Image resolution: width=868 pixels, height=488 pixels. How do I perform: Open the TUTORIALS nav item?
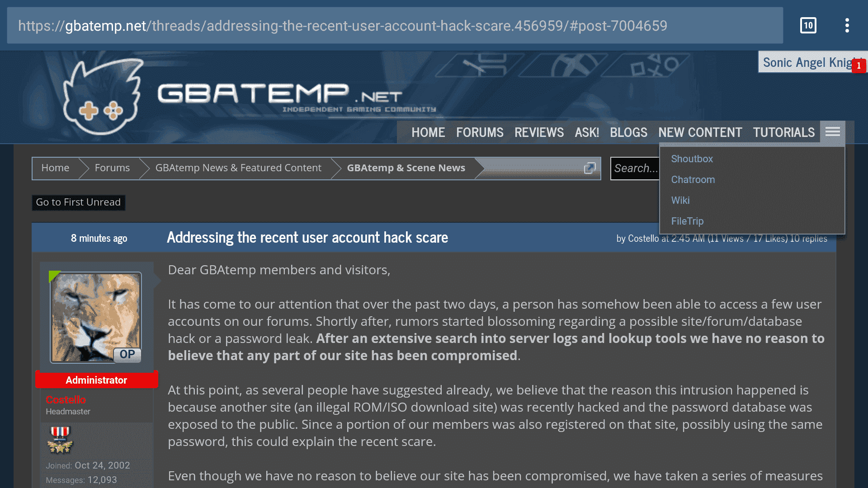point(783,132)
